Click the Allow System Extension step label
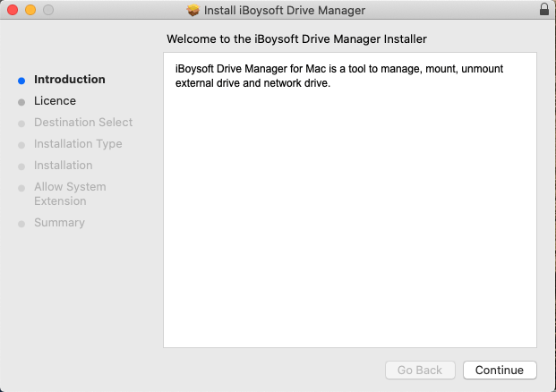Viewport: 556px width, 392px height. (x=70, y=194)
